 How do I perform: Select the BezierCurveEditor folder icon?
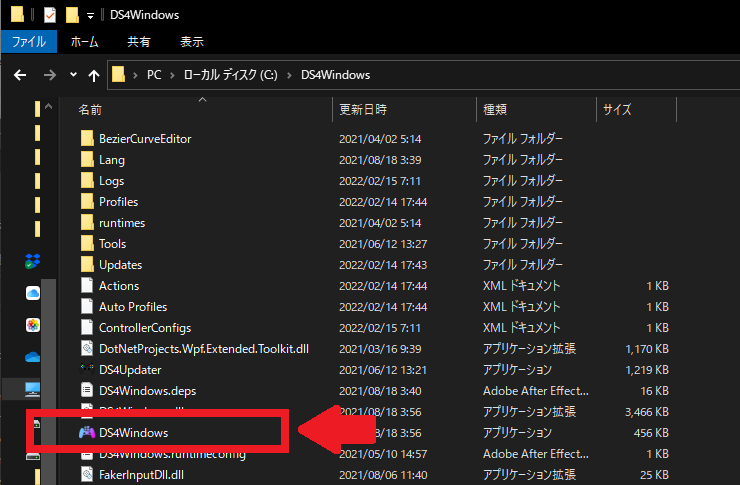[87, 139]
